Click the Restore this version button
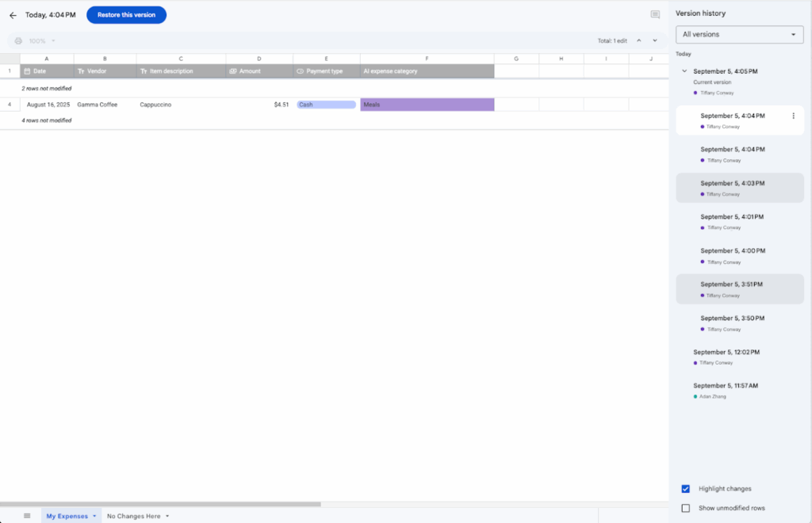Viewport: 812px width, 523px height. 126,15
